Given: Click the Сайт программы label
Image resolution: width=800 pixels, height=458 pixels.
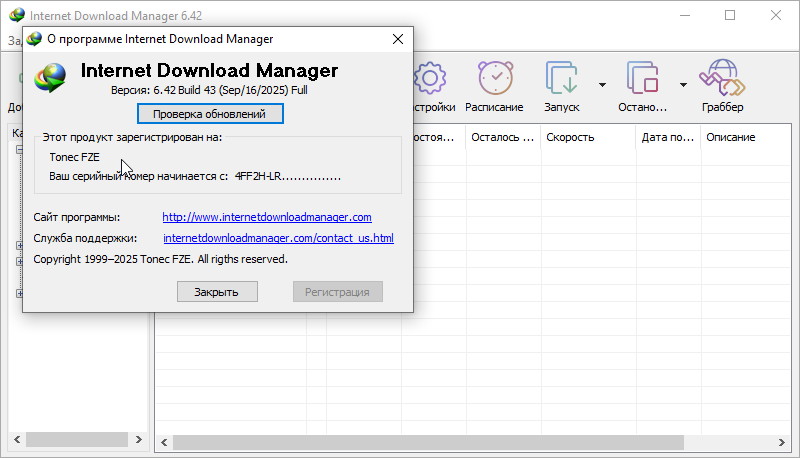Looking at the screenshot, I should click(x=77, y=217).
